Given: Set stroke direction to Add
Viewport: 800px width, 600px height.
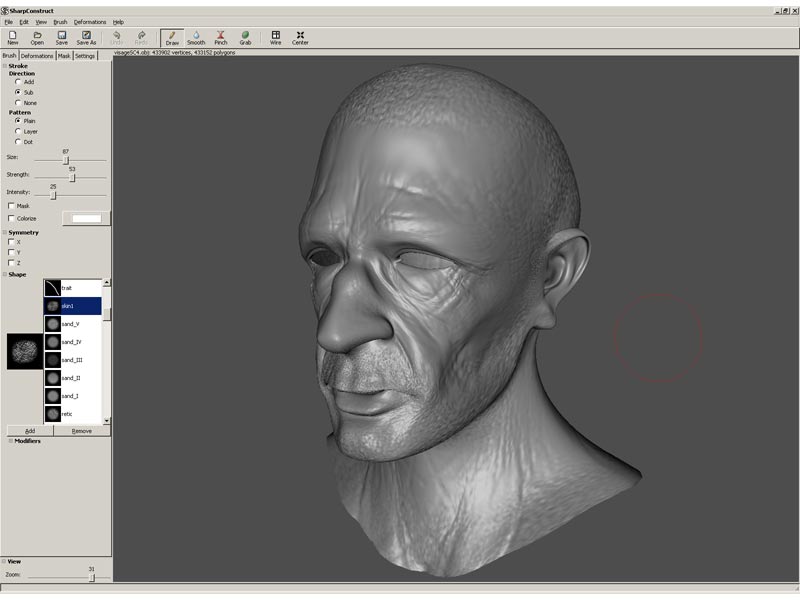Looking at the screenshot, I should click(18, 82).
